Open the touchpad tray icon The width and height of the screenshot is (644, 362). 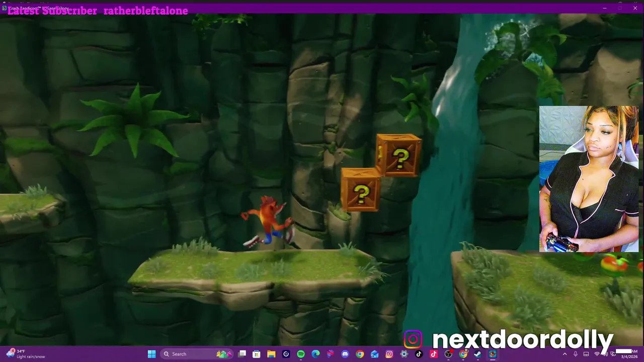(586, 354)
